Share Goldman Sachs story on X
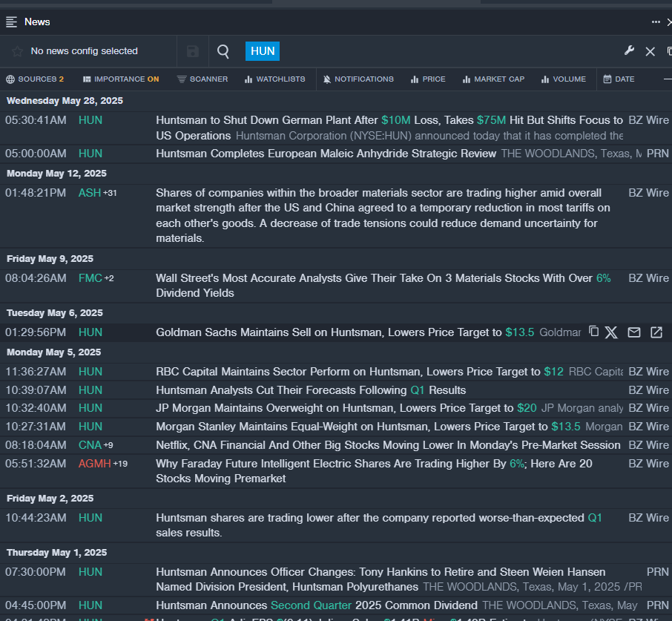Image resolution: width=672 pixels, height=621 pixels. pyautogui.click(x=611, y=332)
